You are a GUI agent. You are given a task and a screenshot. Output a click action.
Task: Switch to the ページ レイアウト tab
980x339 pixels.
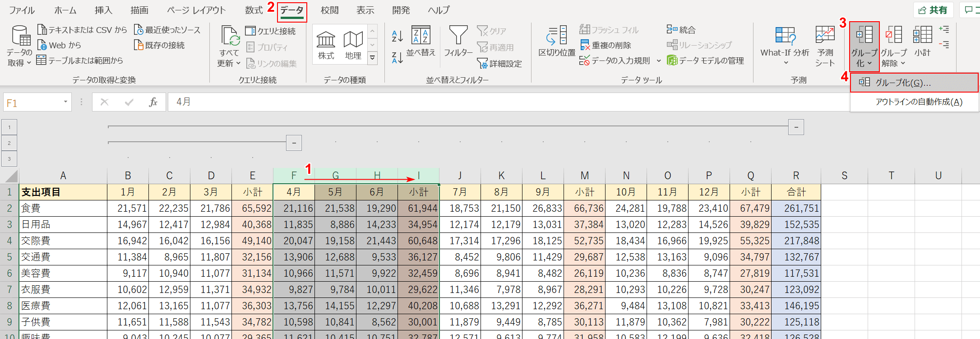pos(196,10)
